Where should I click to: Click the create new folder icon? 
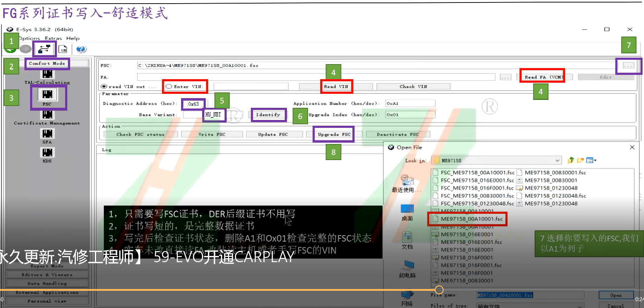pos(580,160)
